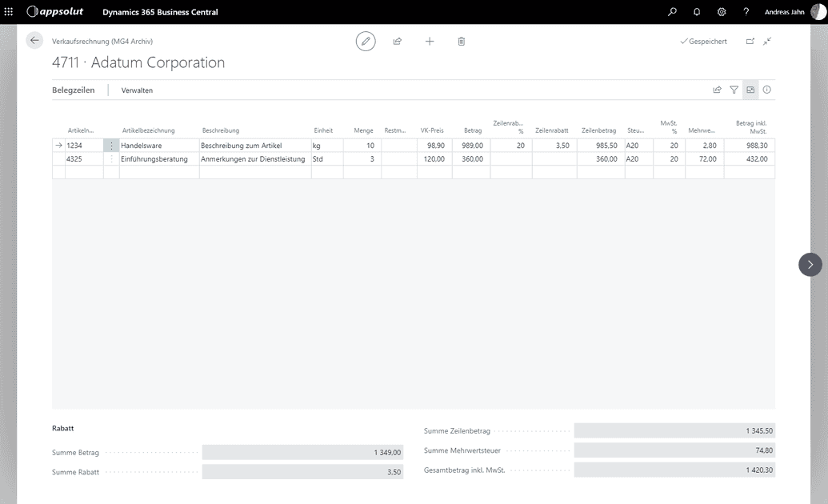This screenshot has width=828, height=504.
Task: Toggle the focus mode for document lines
Action: [x=750, y=90]
